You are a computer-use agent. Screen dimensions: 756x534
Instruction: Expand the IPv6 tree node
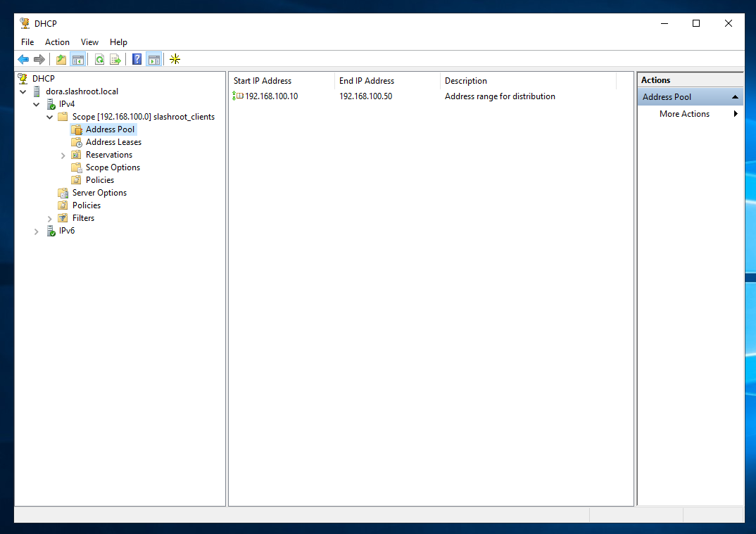click(x=37, y=231)
